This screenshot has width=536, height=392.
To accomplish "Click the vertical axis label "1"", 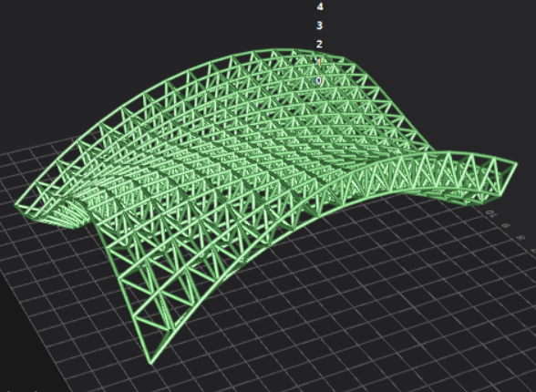I will (319, 63).
